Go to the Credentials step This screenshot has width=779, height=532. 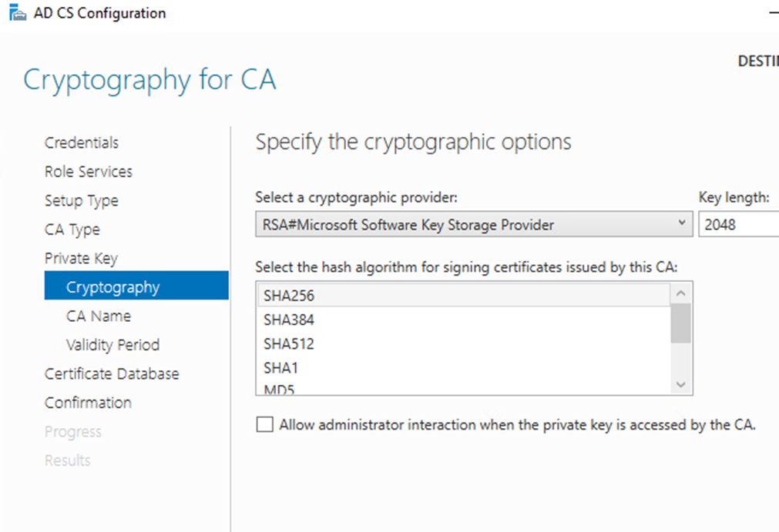point(82,142)
